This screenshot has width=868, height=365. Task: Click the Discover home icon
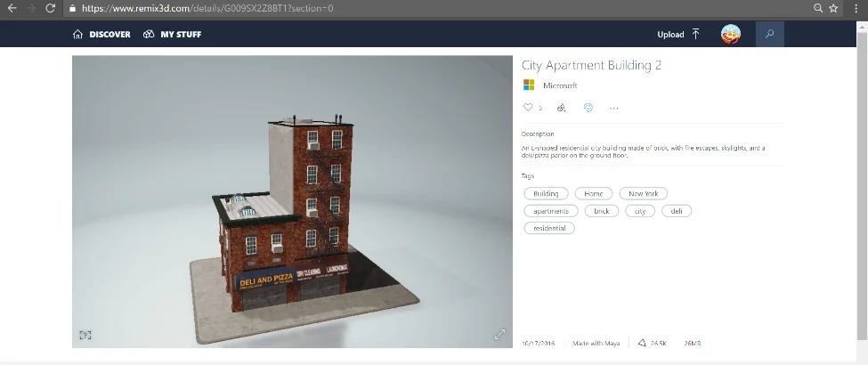tap(77, 35)
